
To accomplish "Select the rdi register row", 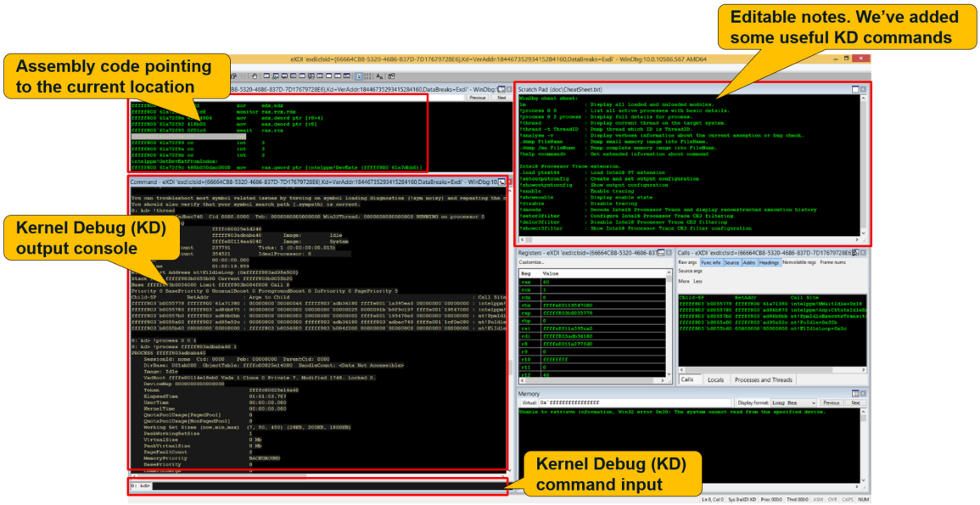I will pyautogui.click(x=592, y=336).
